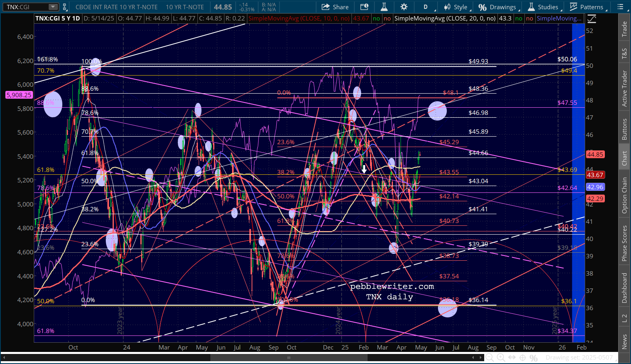631x364 pixels.
Task: Open the L2 sidebar tab
Action: pyautogui.click(x=624, y=318)
